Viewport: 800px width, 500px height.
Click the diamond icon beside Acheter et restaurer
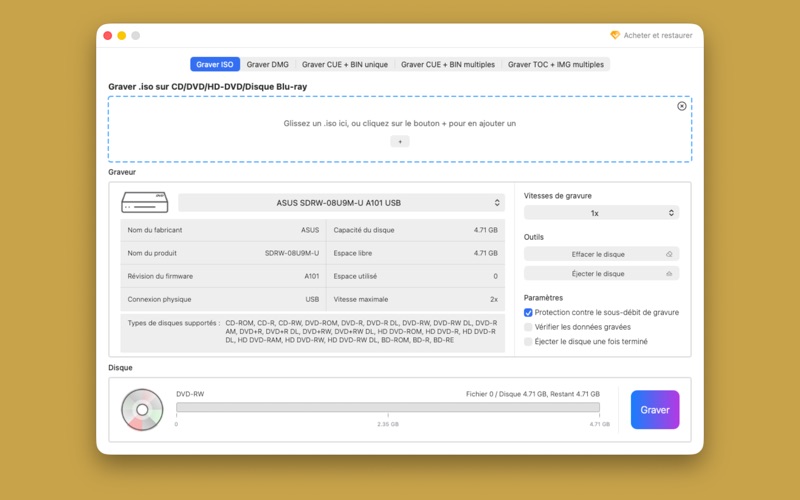coord(615,35)
